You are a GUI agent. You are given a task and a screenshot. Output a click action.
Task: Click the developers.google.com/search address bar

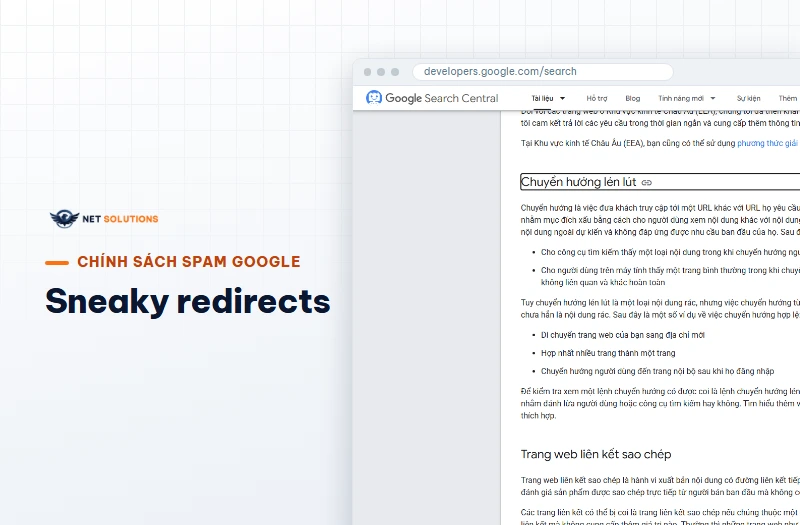(542, 72)
